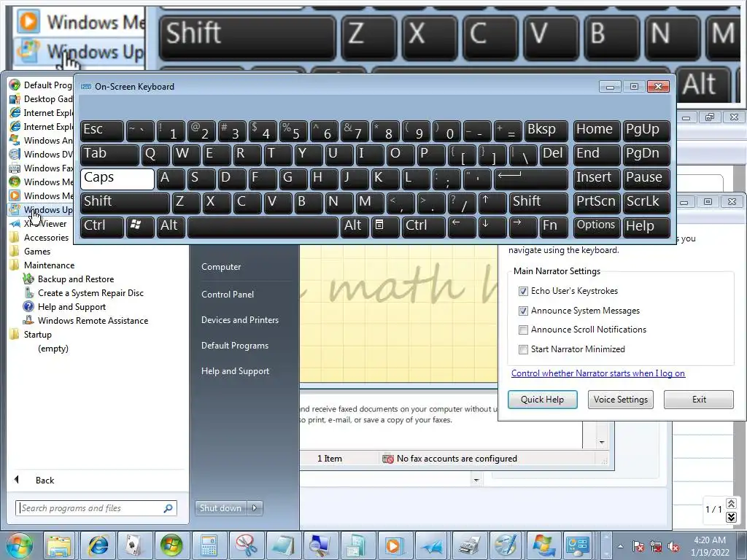Toggle the Caps key on the keyboard
The height and width of the screenshot is (560, 747).
117,179
